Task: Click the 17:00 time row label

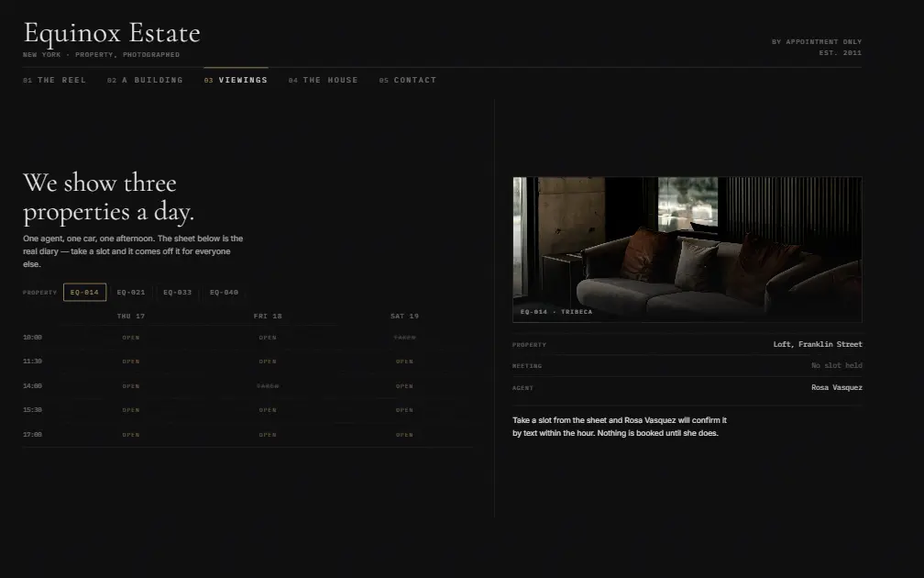Action: [32, 435]
